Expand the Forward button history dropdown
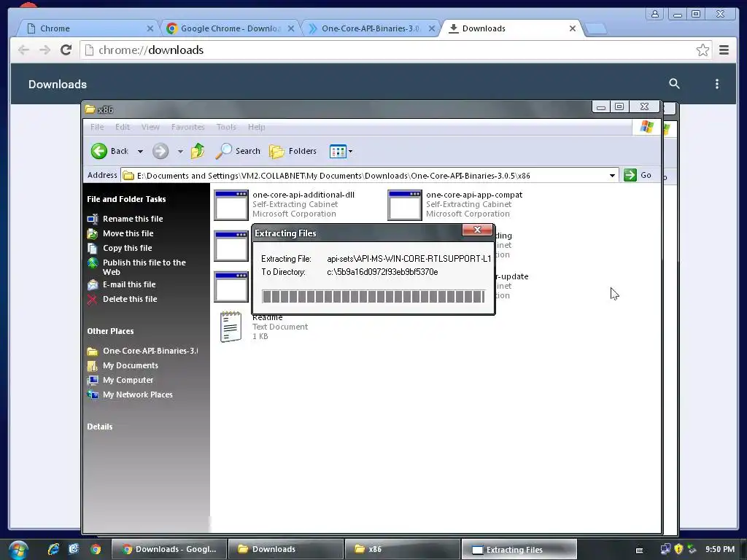Image resolution: width=747 pixels, height=560 pixels. (180, 152)
